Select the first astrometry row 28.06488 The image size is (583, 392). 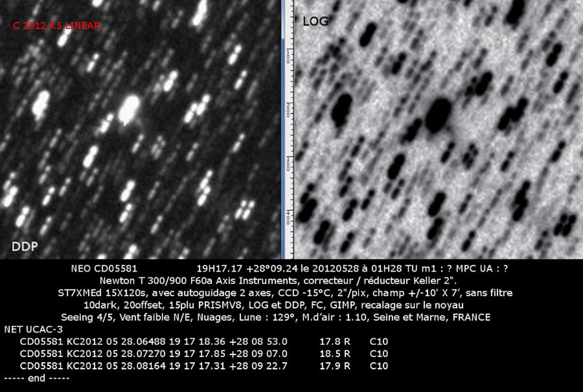click(153, 341)
